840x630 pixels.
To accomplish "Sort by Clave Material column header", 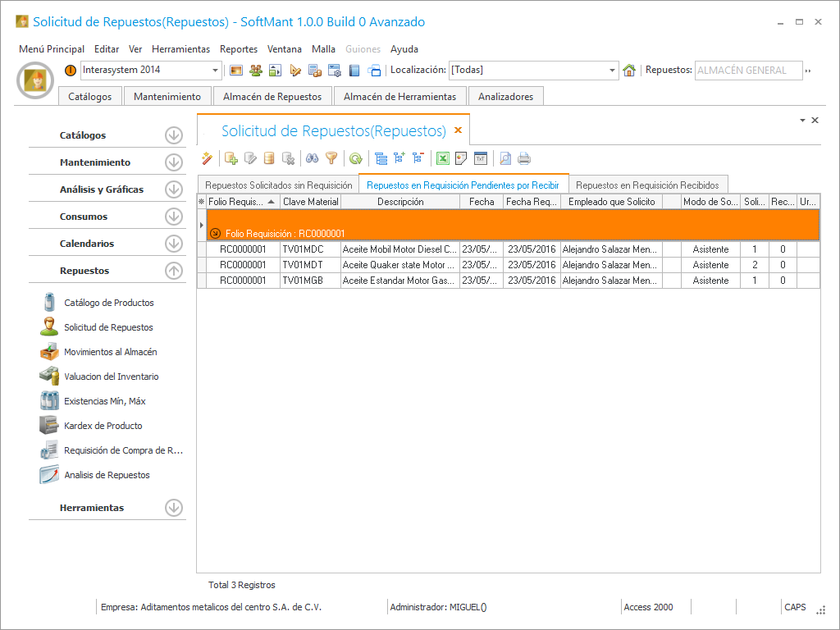I will tap(310, 202).
